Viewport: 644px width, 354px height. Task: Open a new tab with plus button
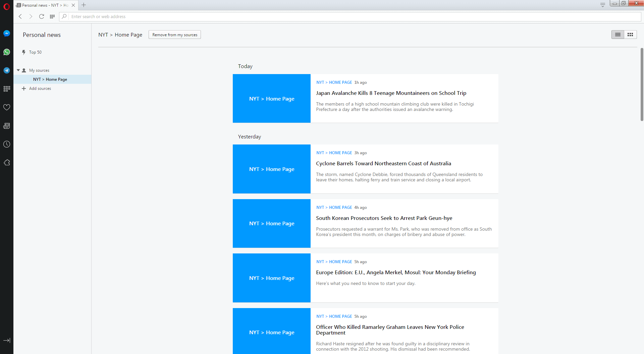(84, 5)
